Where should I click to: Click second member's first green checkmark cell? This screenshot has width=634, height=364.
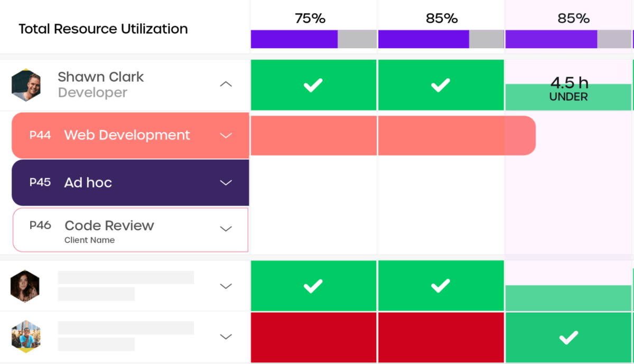pos(313,286)
